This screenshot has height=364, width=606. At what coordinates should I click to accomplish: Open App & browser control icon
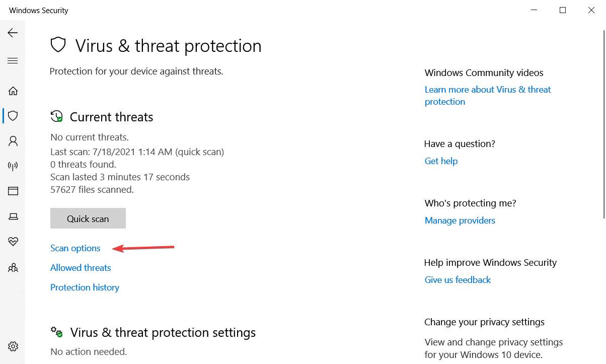(x=13, y=191)
